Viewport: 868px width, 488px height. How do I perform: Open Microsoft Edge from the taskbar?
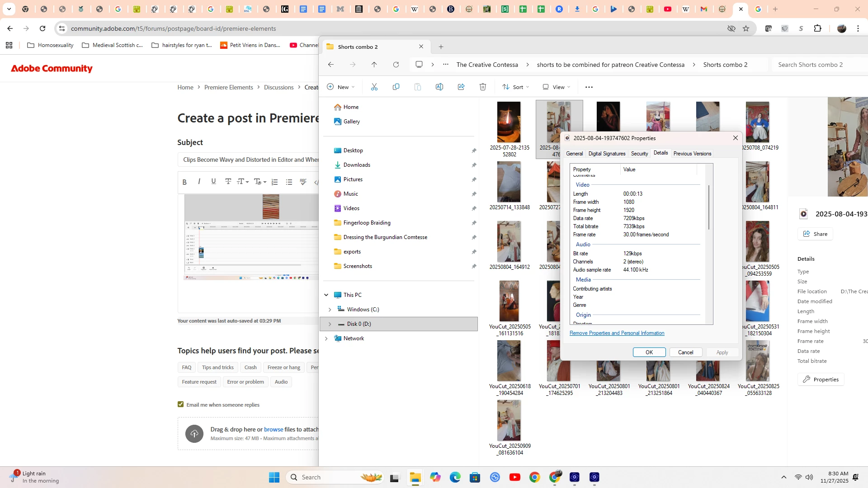point(455,477)
